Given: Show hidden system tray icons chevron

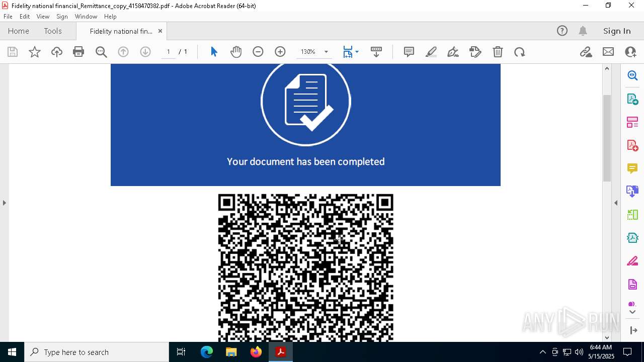Looking at the screenshot, I should point(542,352).
